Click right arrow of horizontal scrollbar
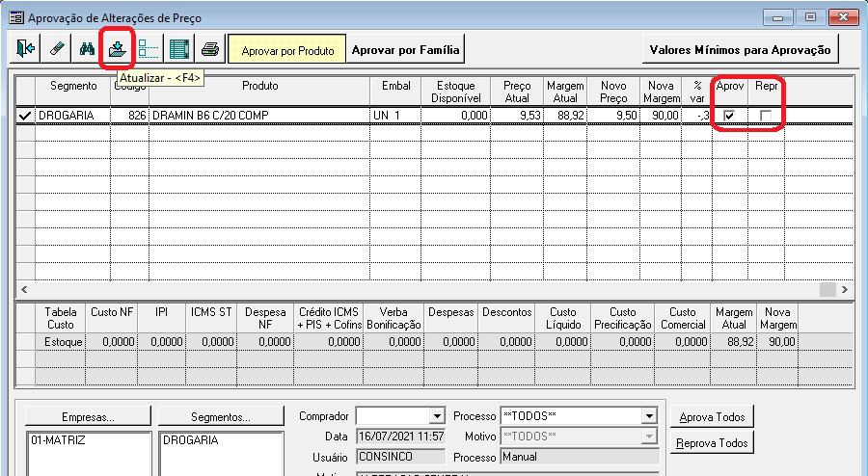 (x=844, y=289)
